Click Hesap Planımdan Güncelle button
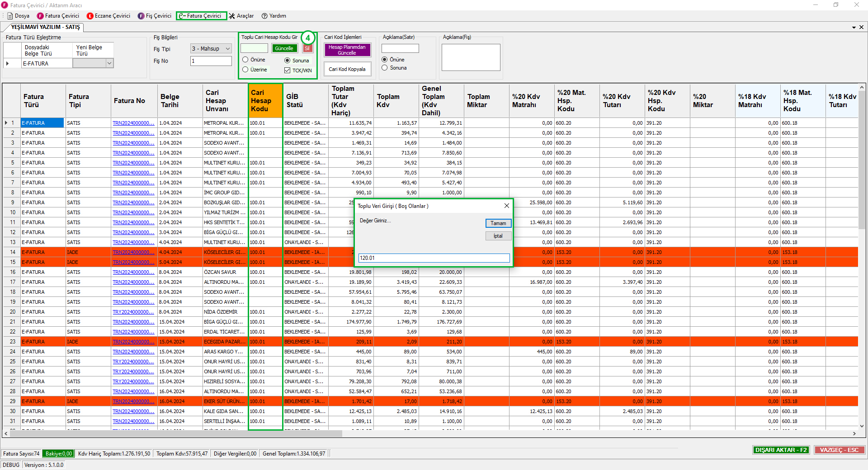The height and width of the screenshot is (470, 868). coord(347,50)
